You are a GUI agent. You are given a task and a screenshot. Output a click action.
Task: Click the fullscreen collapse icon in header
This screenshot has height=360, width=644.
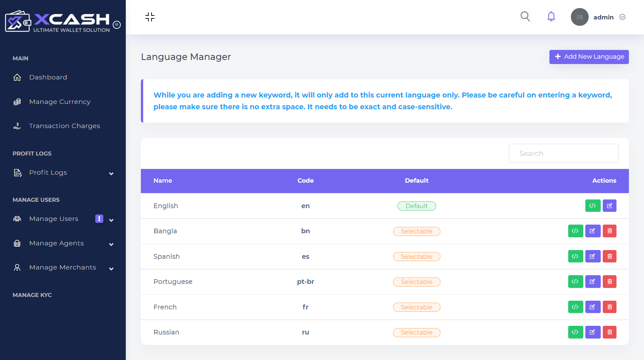pyautogui.click(x=150, y=17)
